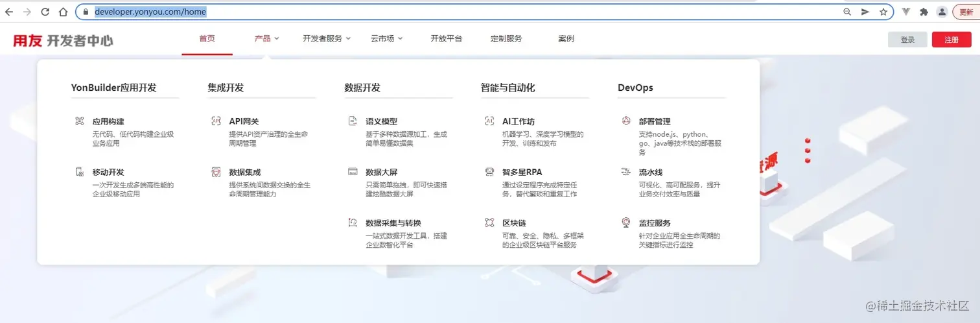Click the V-shaped extension icon
This screenshot has width=980, height=323.
point(906,12)
